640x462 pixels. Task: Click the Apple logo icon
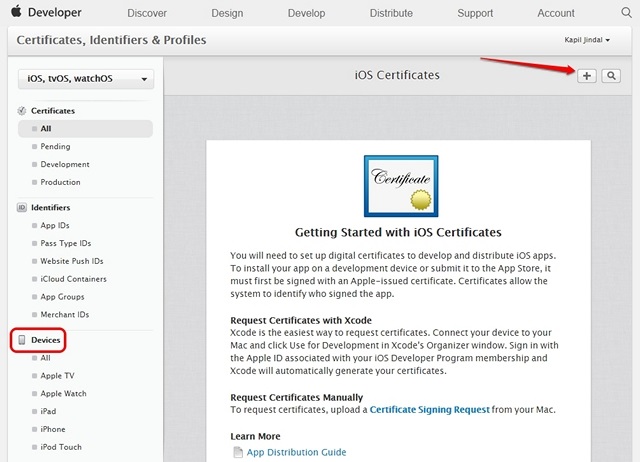click(16, 11)
